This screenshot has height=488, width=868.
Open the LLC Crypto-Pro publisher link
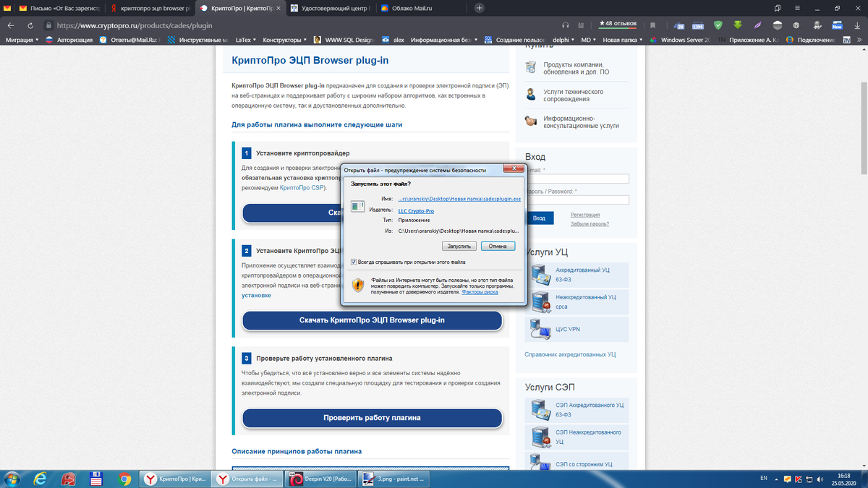click(x=416, y=210)
